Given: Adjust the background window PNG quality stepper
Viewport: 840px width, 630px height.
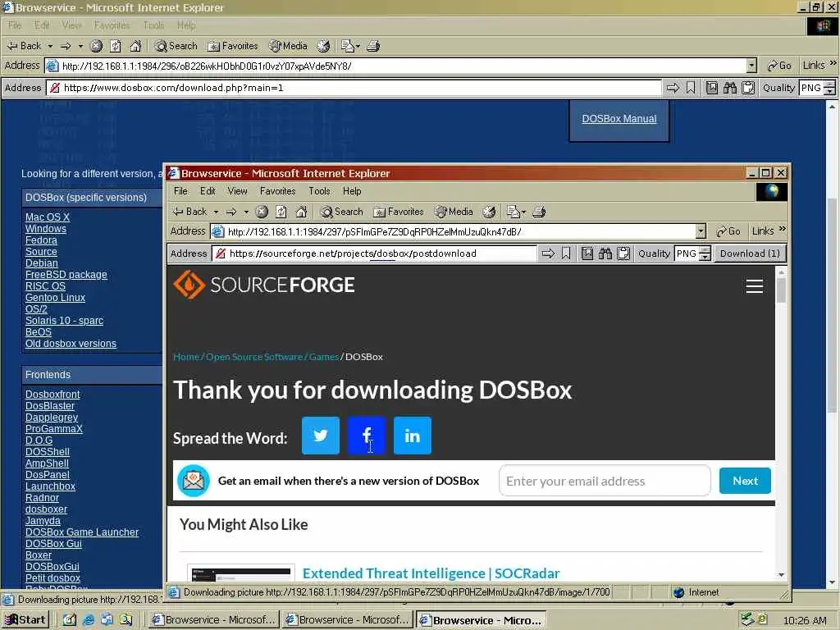Looking at the screenshot, I should coord(829,88).
